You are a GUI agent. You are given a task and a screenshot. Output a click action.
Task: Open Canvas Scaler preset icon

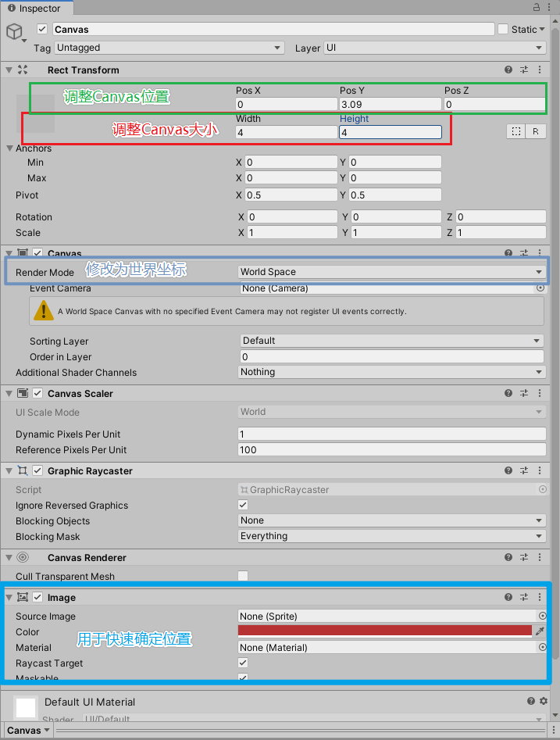click(x=524, y=393)
